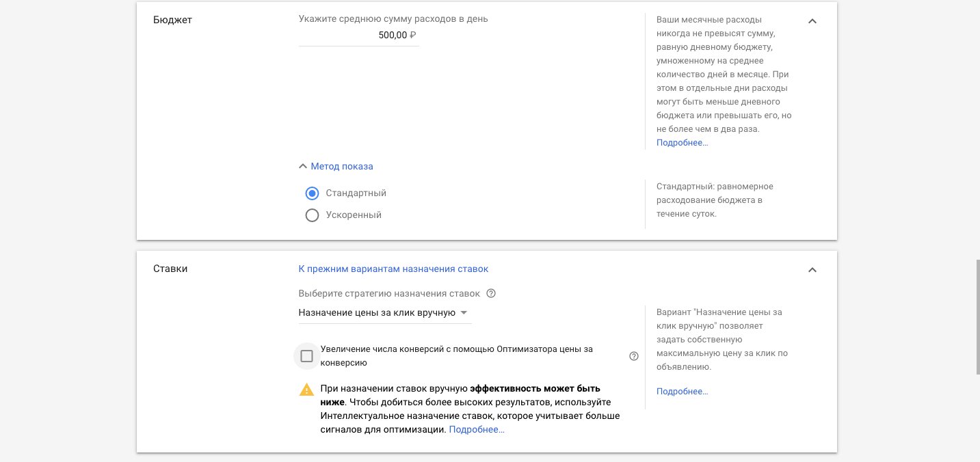Click Подробнее in the monthly budget explanation
The height and width of the screenshot is (462, 980).
pyautogui.click(x=682, y=142)
